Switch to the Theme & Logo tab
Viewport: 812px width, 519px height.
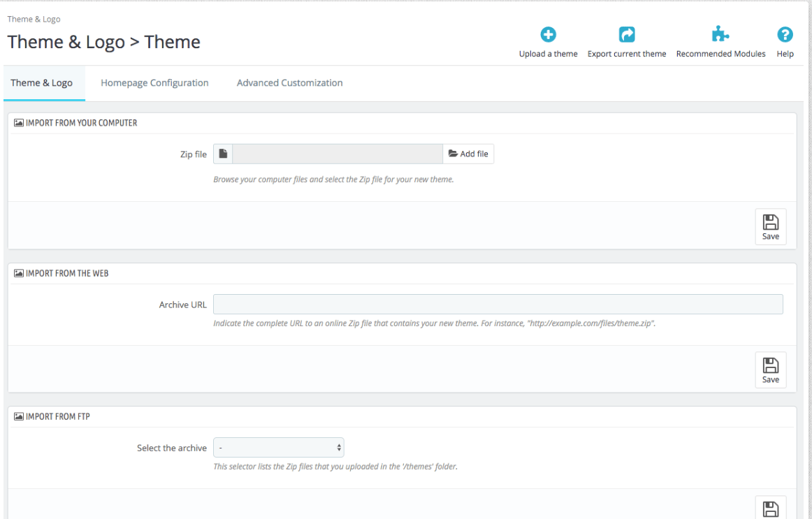coord(41,83)
